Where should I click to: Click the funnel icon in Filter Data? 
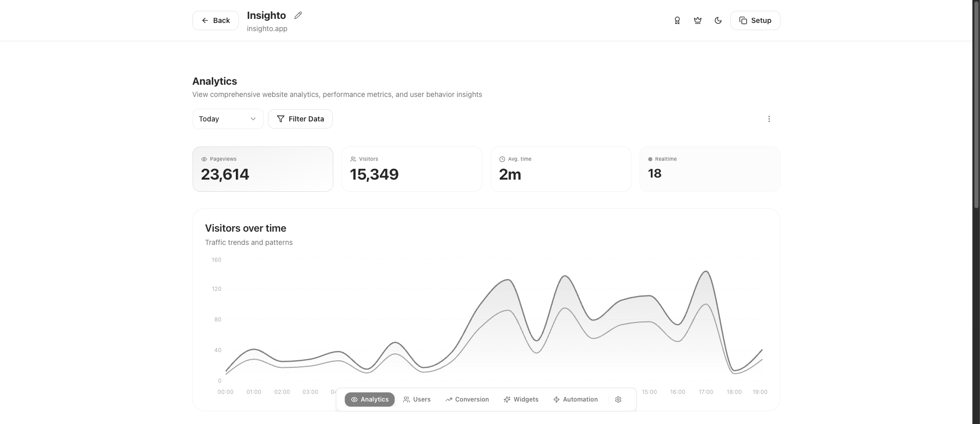pos(280,119)
